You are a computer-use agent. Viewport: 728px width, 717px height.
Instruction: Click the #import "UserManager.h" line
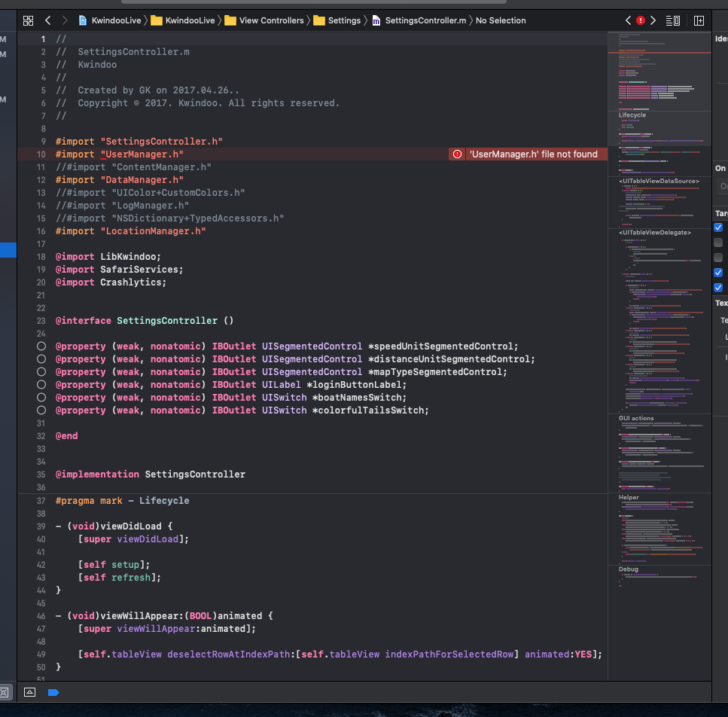coord(119,154)
